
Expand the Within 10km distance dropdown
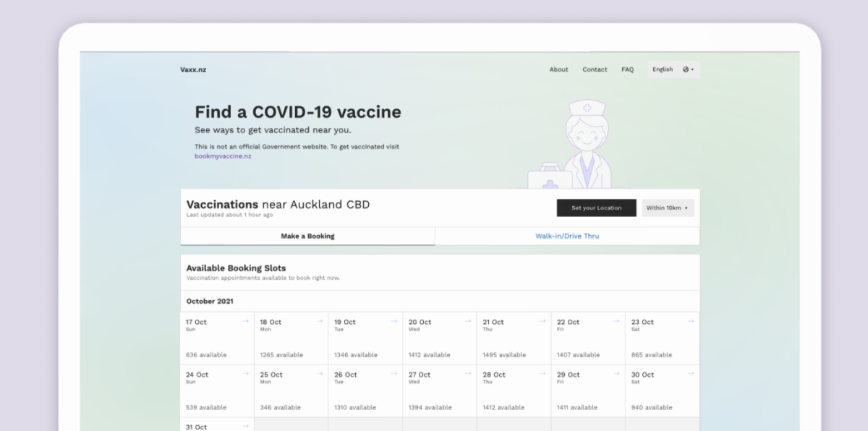(x=668, y=208)
